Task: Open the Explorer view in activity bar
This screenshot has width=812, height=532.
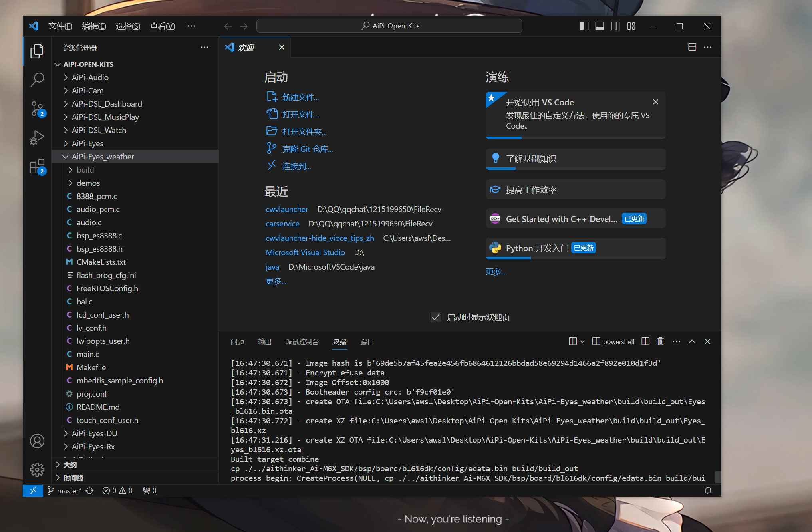Action: tap(37, 51)
